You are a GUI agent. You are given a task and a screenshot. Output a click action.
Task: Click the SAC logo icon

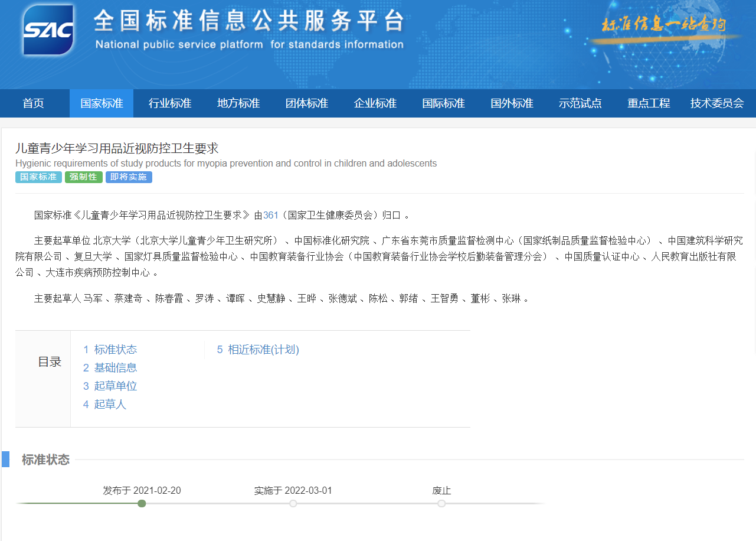point(48,30)
